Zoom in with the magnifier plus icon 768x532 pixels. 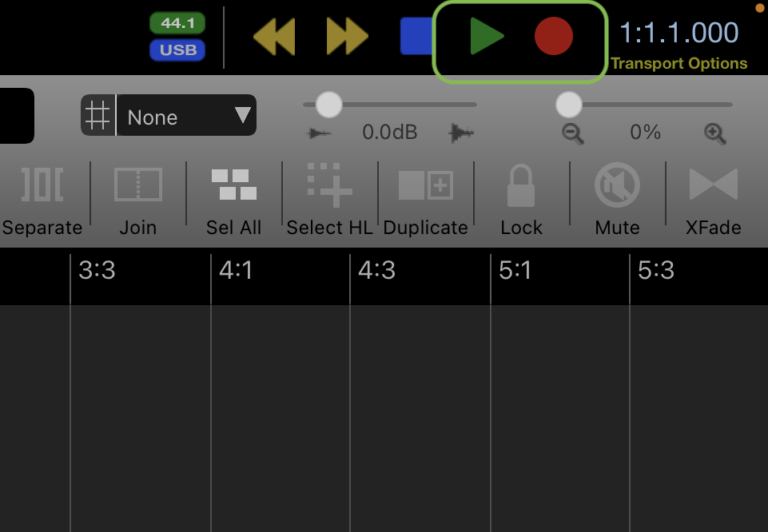(714, 133)
